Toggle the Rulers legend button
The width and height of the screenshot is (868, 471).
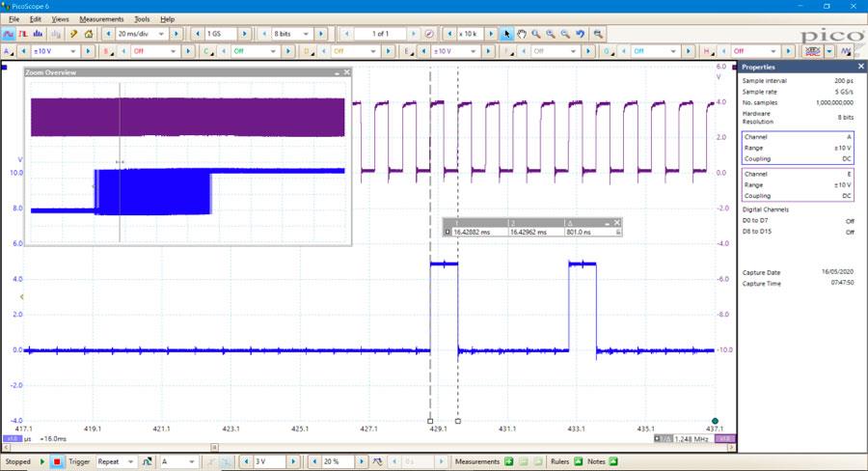[579, 462]
